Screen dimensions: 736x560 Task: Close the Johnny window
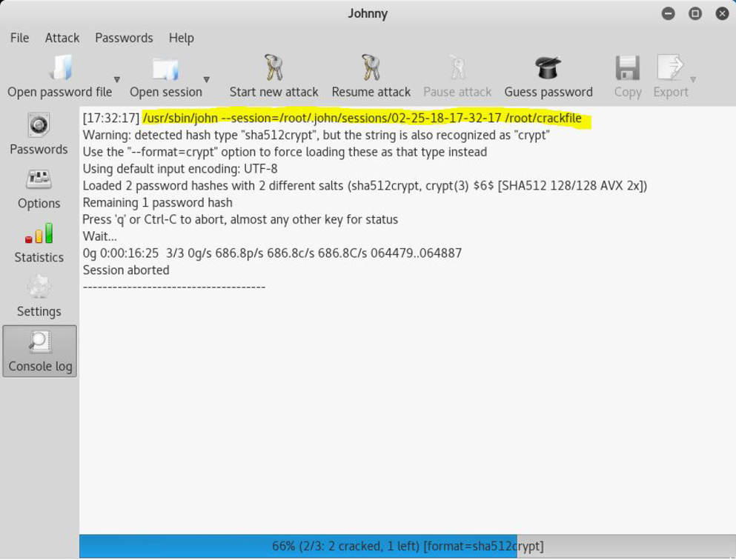[x=722, y=13]
